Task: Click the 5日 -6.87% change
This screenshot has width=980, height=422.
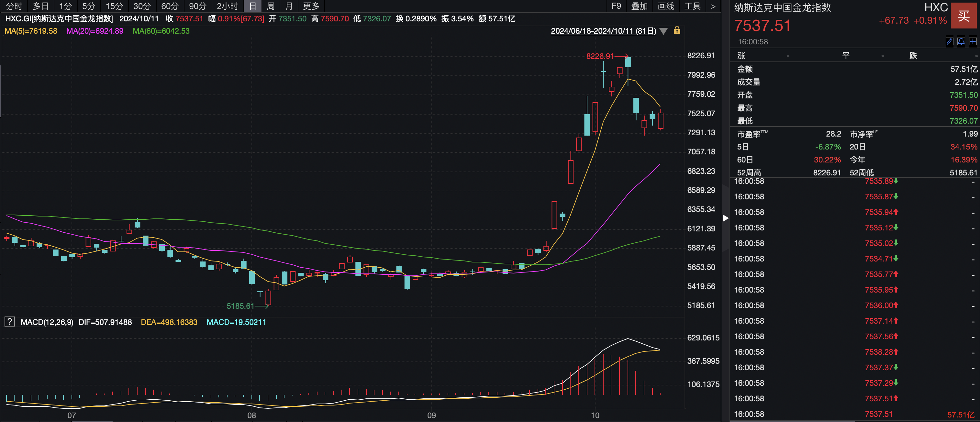Action: 828,147
